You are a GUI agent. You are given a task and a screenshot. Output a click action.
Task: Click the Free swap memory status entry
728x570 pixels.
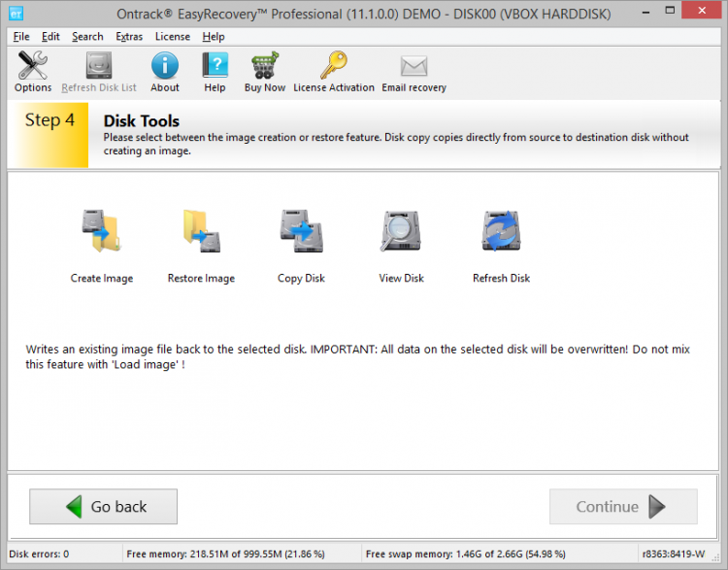pyautogui.click(x=466, y=553)
